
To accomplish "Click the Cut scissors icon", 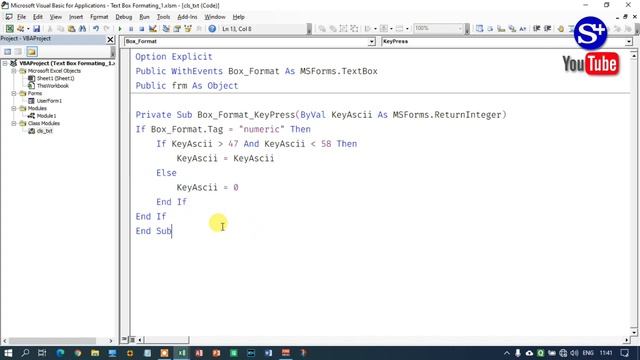I will click(50, 29).
